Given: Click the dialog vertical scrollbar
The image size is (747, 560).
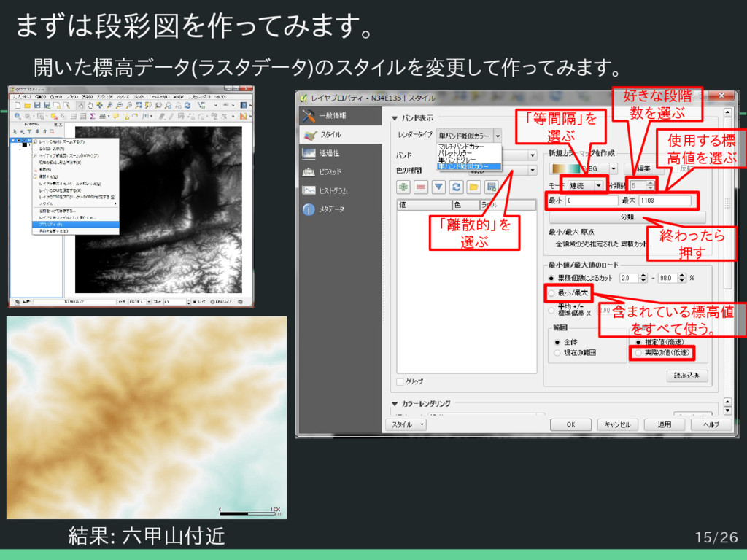Looking at the screenshot, I should pyautogui.click(x=727, y=203).
